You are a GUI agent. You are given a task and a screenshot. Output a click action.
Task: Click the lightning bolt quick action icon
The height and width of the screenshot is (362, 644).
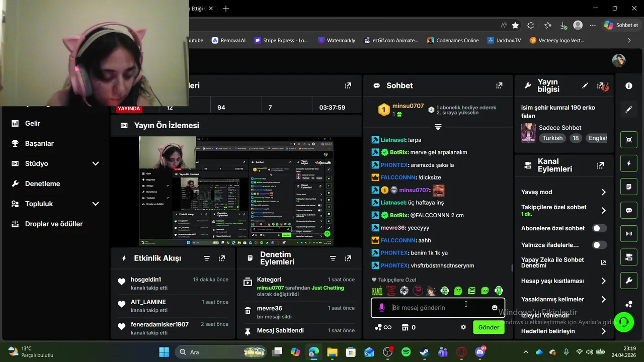[x=629, y=163]
